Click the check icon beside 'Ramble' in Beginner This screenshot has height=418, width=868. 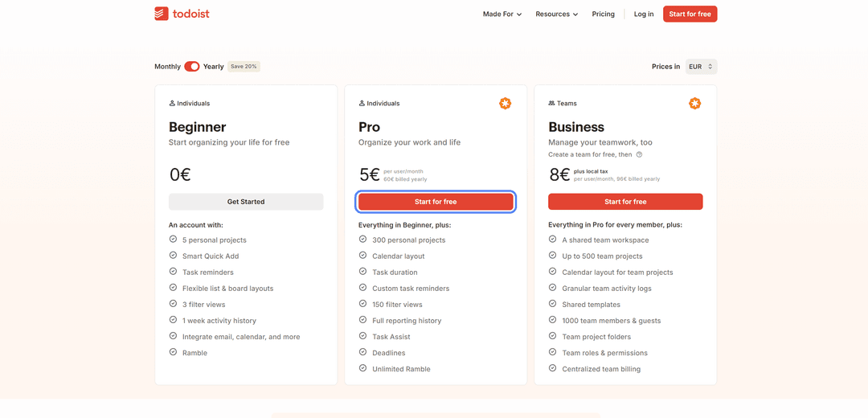point(173,351)
